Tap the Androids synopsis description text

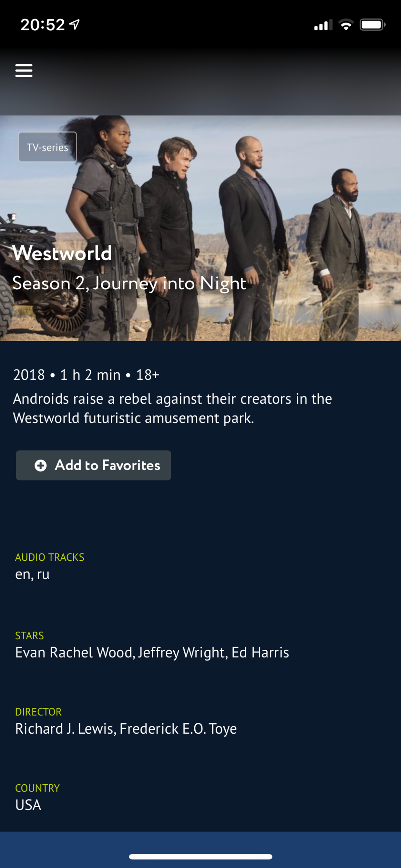pos(172,408)
